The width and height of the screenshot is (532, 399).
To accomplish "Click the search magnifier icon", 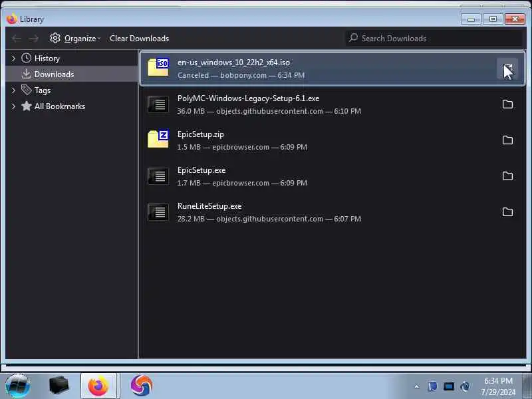I will tap(353, 38).
